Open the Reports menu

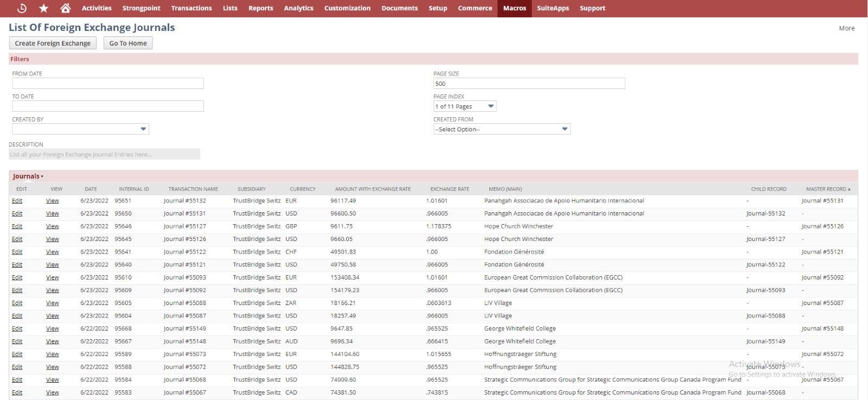coord(260,8)
